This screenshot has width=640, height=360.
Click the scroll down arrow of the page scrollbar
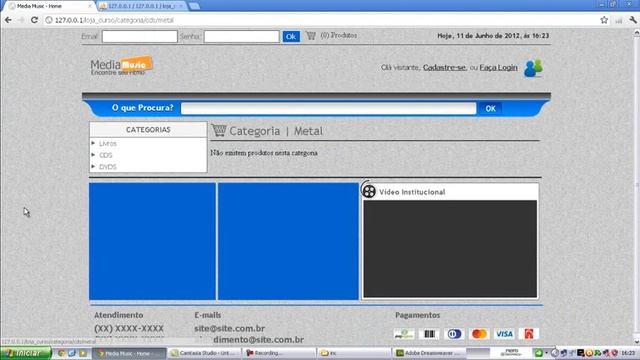point(636,342)
